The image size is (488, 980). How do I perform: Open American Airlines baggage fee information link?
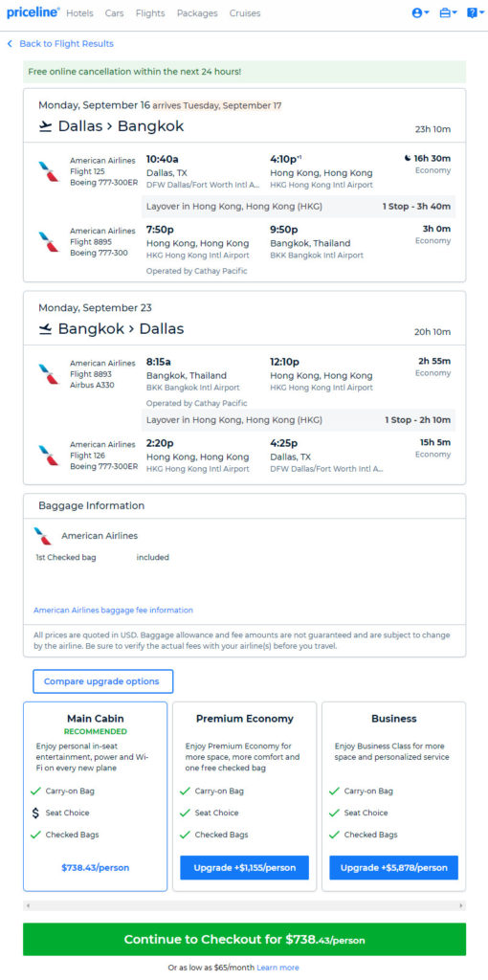(x=113, y=610)
